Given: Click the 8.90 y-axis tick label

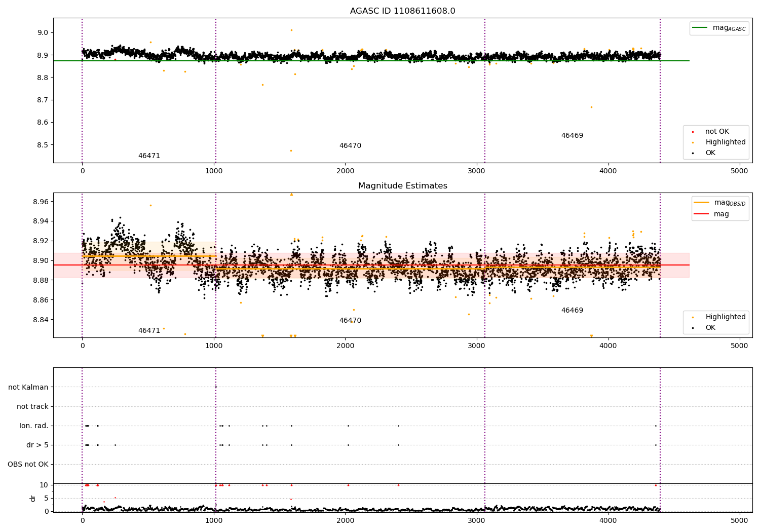Looking at the screenshot, I should pos(41,261).
